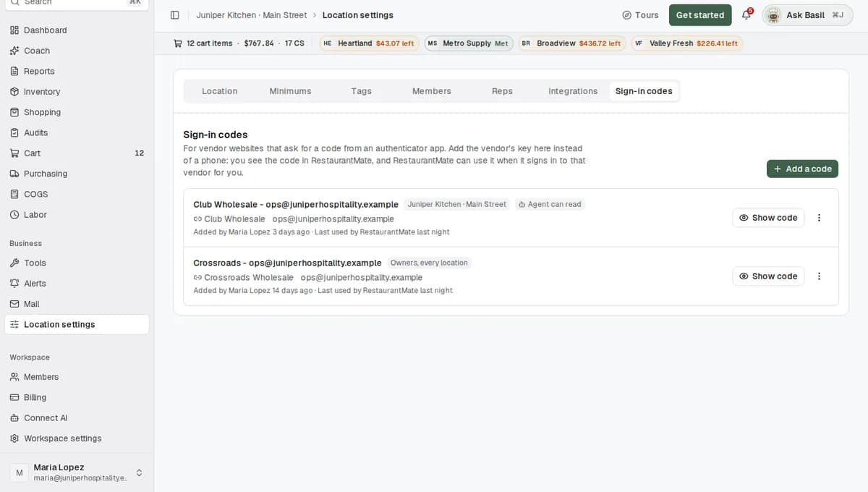Switch to the Integrations tab
Screen dimensions: 868x492
[x=573, y=91]
